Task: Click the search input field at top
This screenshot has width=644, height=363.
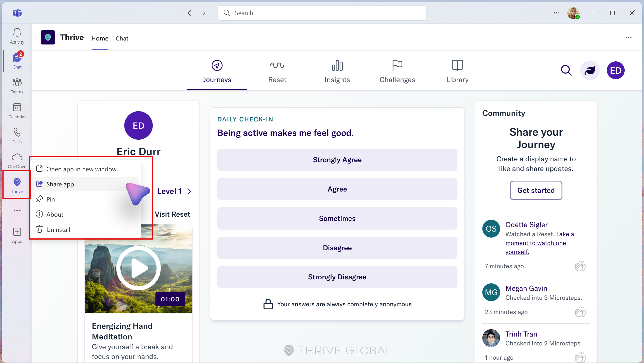Action: pos(322,13)
